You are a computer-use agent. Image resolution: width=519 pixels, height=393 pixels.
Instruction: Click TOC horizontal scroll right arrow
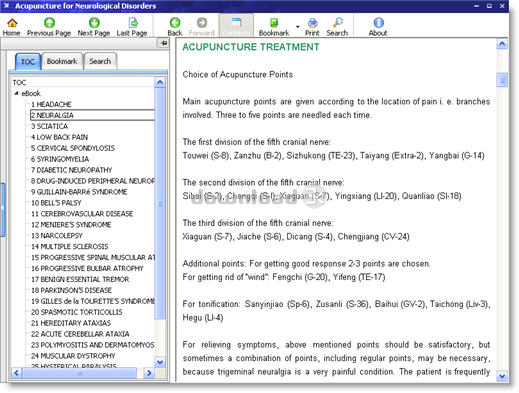coord(149,373)
